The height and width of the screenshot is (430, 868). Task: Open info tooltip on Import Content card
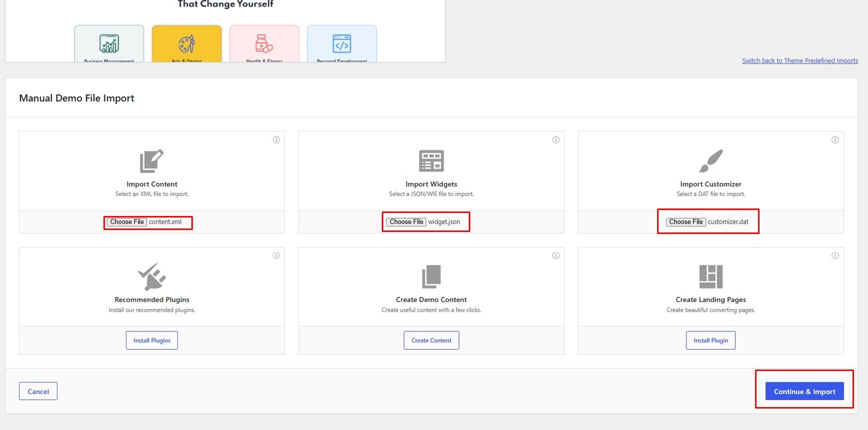[276, 140]
